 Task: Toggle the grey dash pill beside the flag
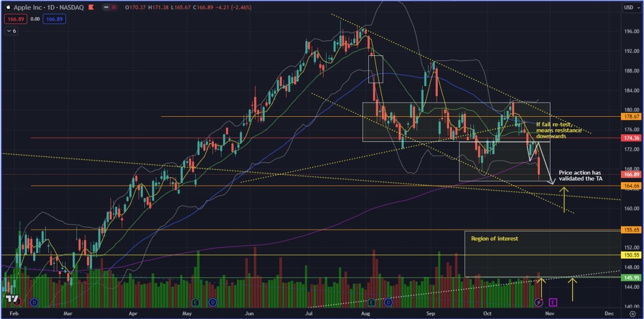(x=107, y=8)
